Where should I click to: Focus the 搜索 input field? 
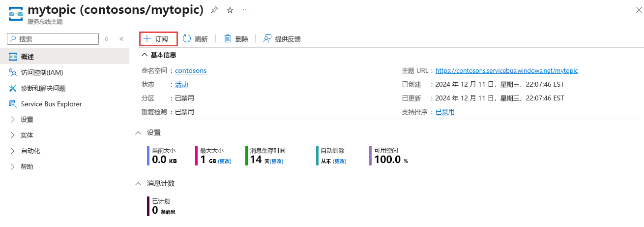53,39
